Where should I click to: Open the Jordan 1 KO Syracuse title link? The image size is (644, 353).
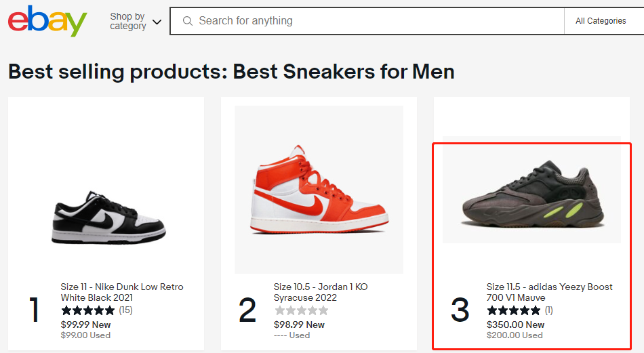[x=321, y=292]
